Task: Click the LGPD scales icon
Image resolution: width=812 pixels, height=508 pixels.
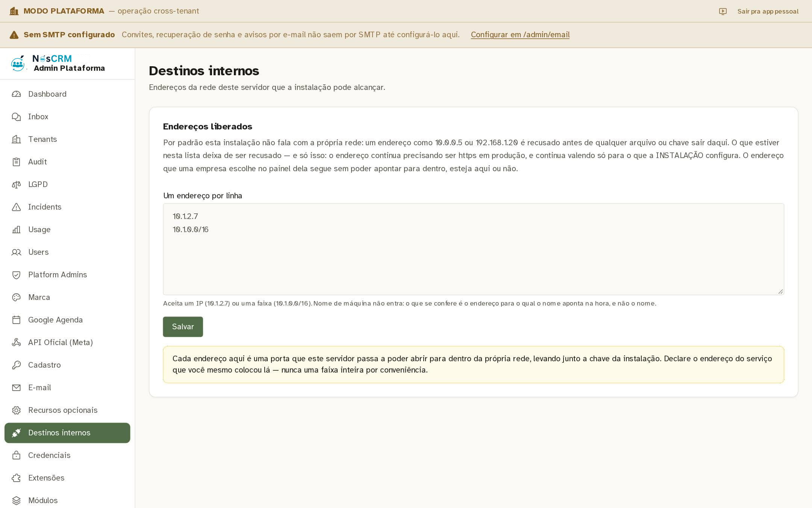Action: 16,184
